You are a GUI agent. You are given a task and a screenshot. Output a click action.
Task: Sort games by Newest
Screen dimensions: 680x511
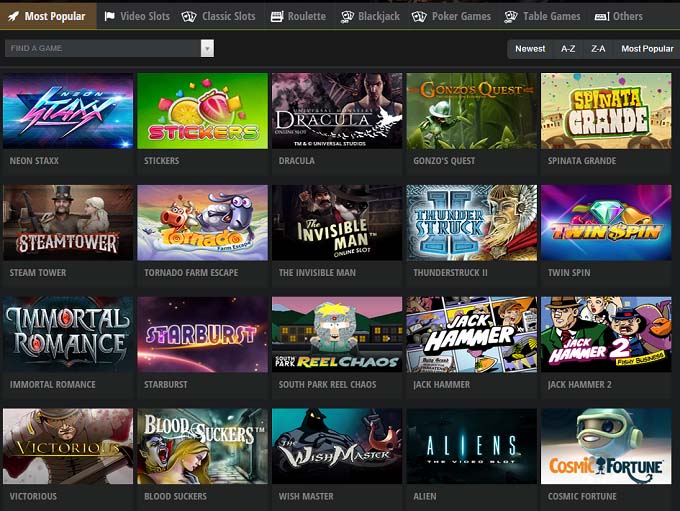point(530,48)
